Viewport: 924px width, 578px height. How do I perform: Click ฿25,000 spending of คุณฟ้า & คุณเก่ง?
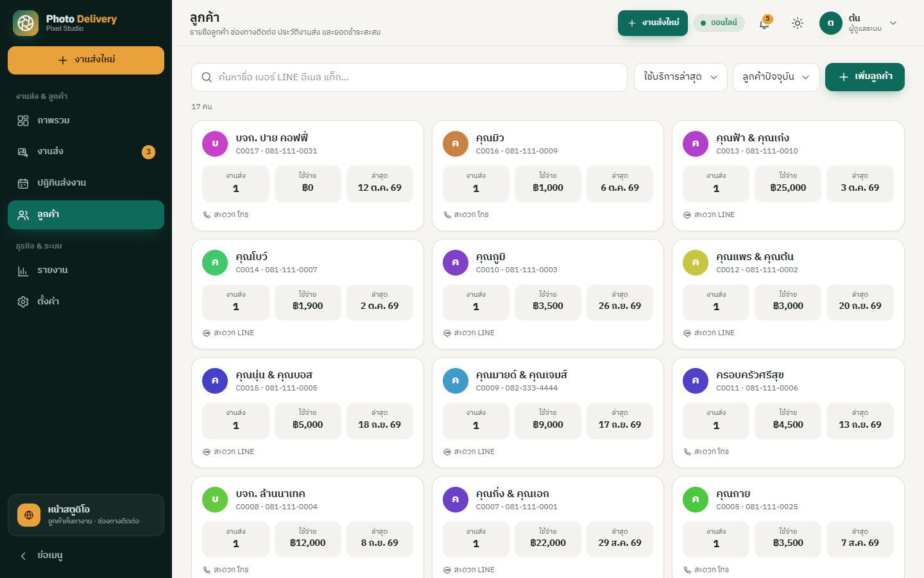click(788, 188)
